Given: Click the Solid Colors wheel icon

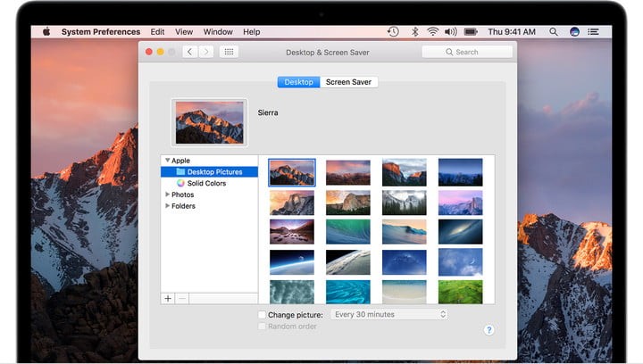Looking at the screenshot, I should click(x=180, y=183).
